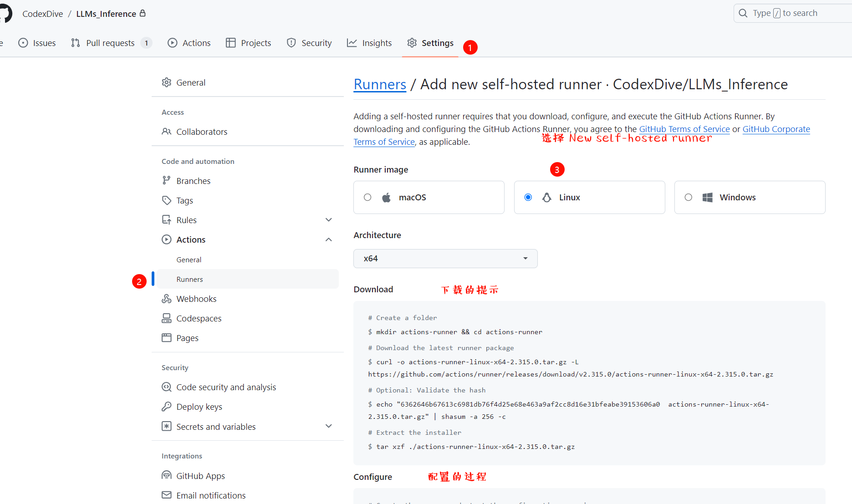
Task: Click the Code security and analysis icon
Action: [167, 387]
